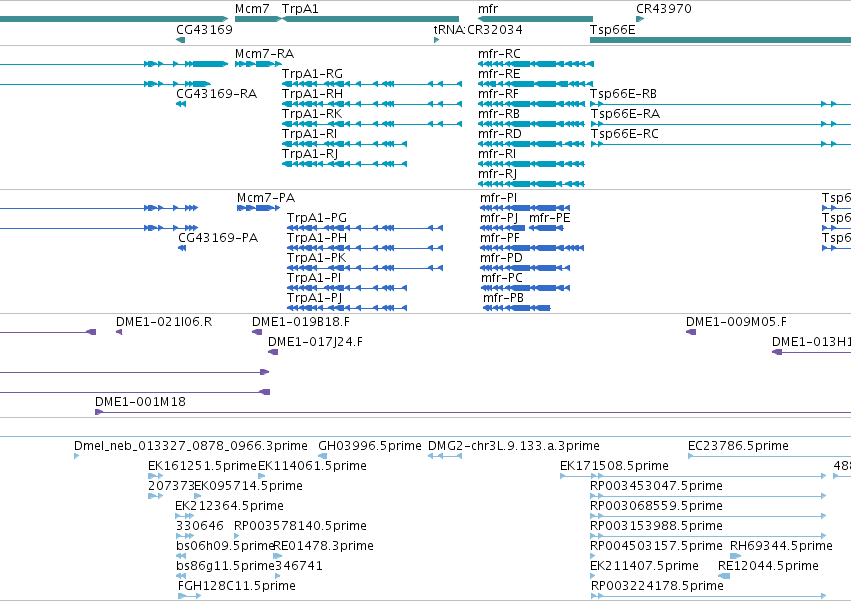This screenshot has width=851, height=601.
Task: Select clone DME1-009M05.F label
Action: [x=736, y=321]
